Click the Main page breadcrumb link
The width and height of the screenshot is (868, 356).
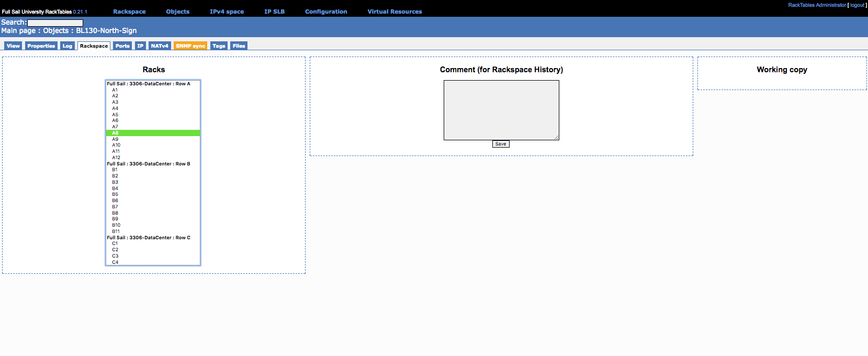(x=18, y=31)
